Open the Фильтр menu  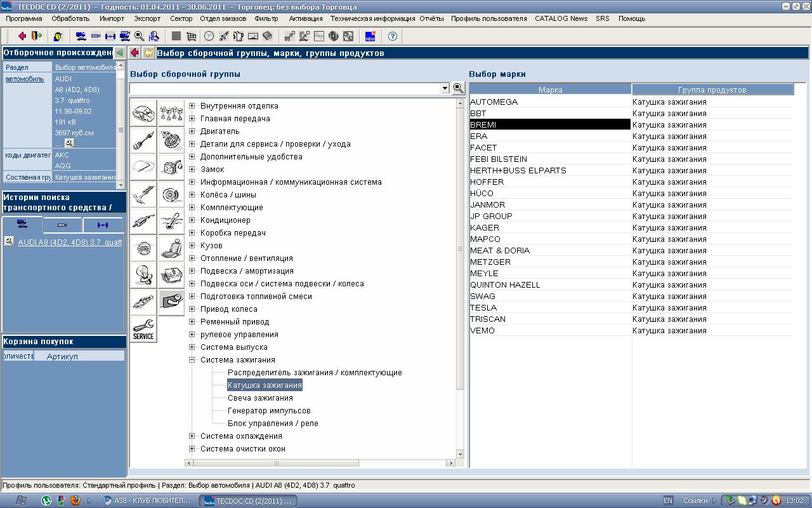(x=266, y=18)
